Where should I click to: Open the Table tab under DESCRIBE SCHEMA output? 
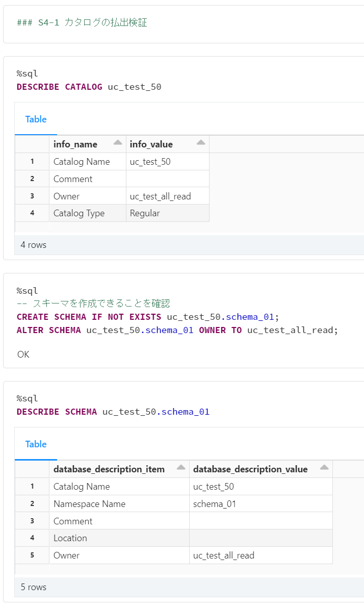[x=36, y=444]
